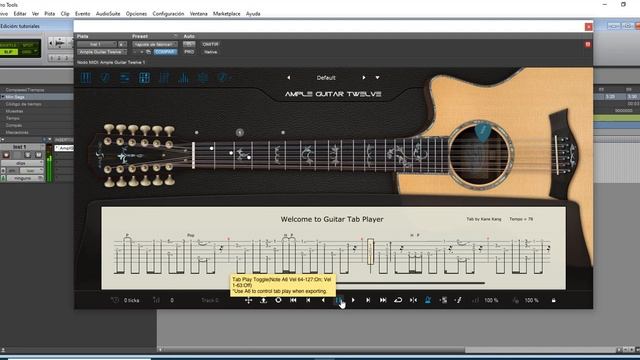Viewport: 640px width, 360px height.
Task: Select SLIP edit mode button
Action: [x=8, y=52]
